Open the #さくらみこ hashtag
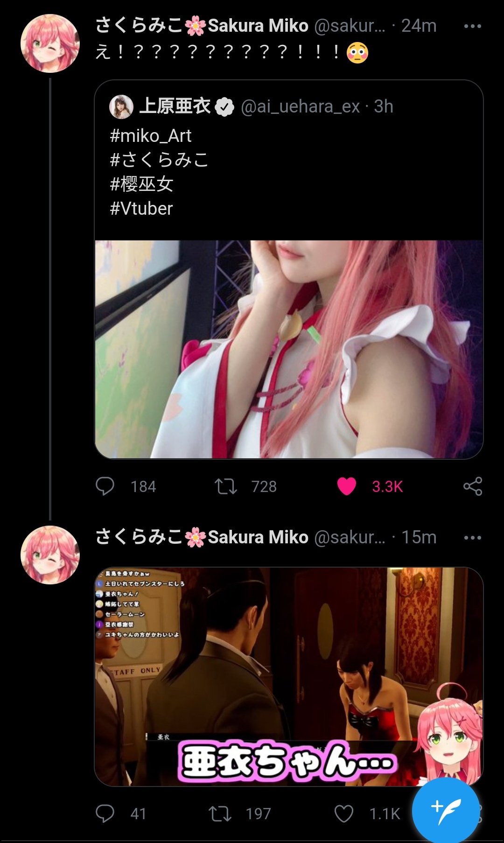This screenshot has width=504, height=843. [x=159, y=160]
